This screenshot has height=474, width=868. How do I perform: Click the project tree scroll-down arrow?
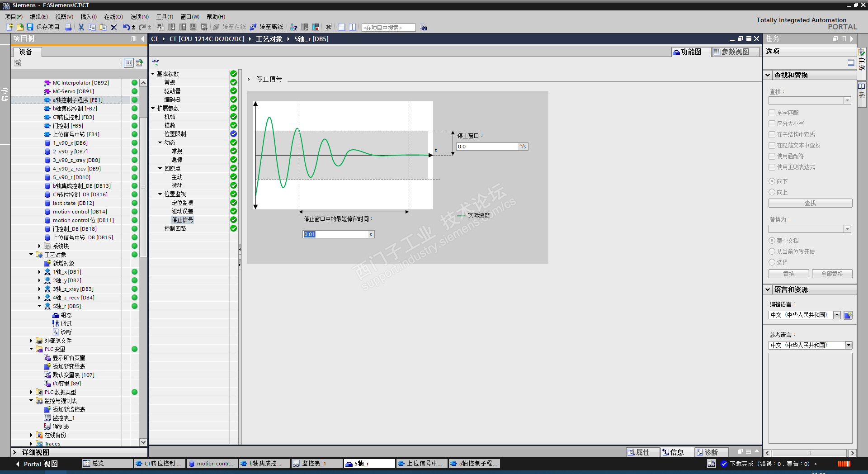143,442
